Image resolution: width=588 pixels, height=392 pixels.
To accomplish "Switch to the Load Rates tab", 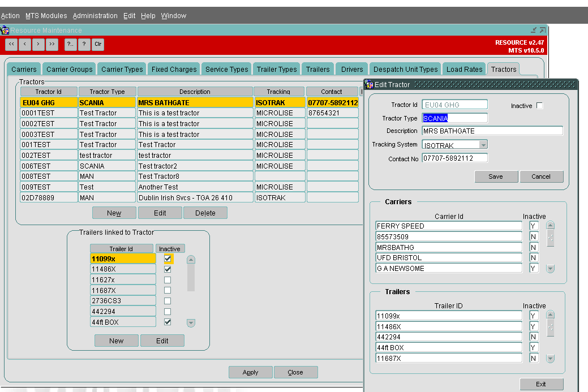I will point(464,70).
